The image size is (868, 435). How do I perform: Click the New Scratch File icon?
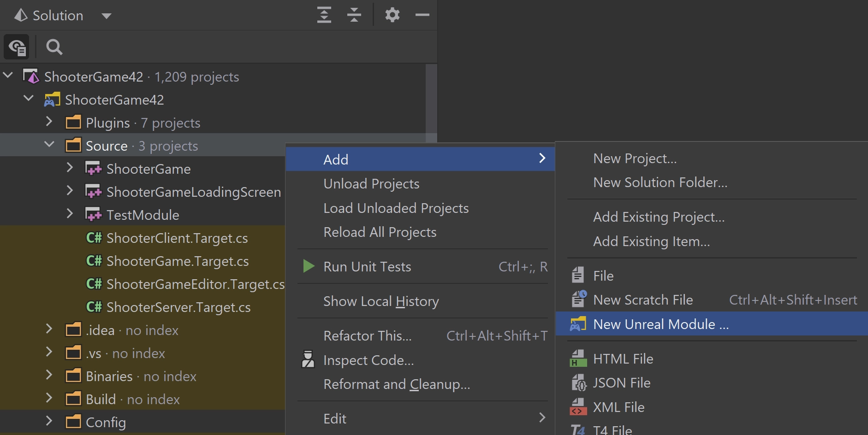(579, 299)
